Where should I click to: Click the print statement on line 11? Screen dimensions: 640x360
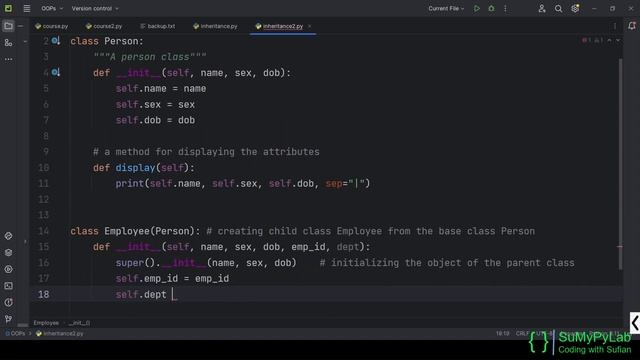243,183
